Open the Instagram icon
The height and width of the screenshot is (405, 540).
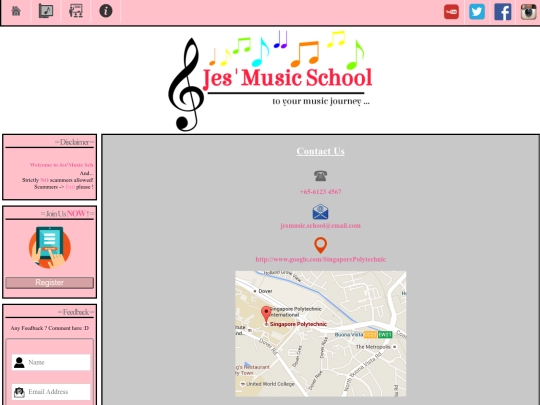[528, 12]
